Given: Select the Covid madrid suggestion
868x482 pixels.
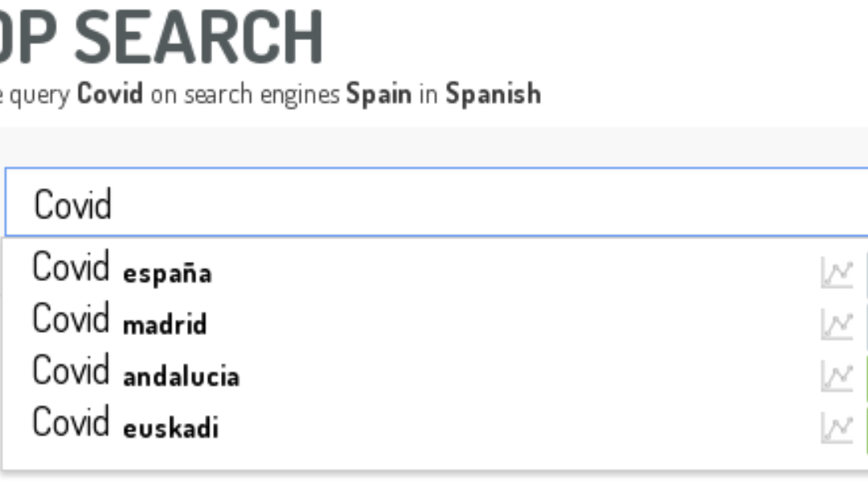Looking at the screenshot, I should point(119,321).
